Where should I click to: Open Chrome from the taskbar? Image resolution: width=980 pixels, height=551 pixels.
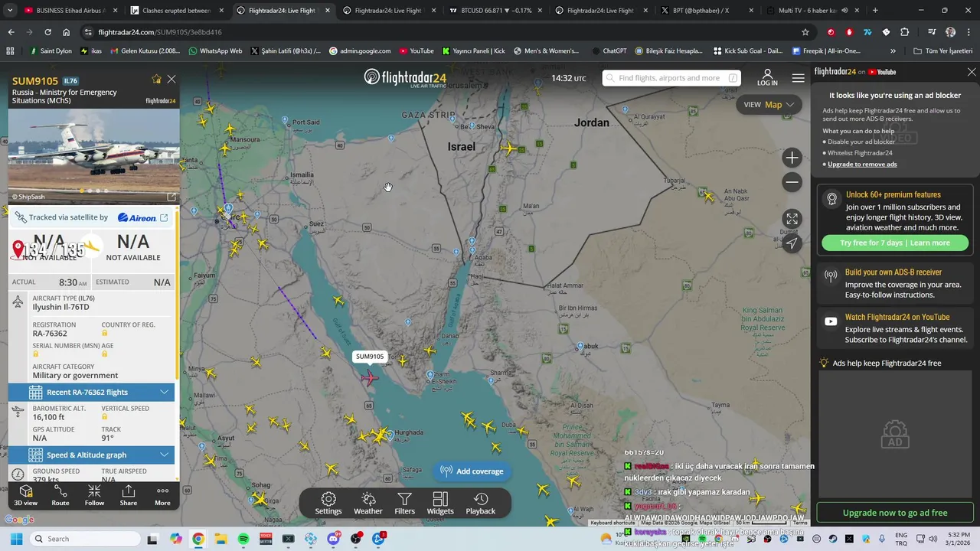coord(198,540)
